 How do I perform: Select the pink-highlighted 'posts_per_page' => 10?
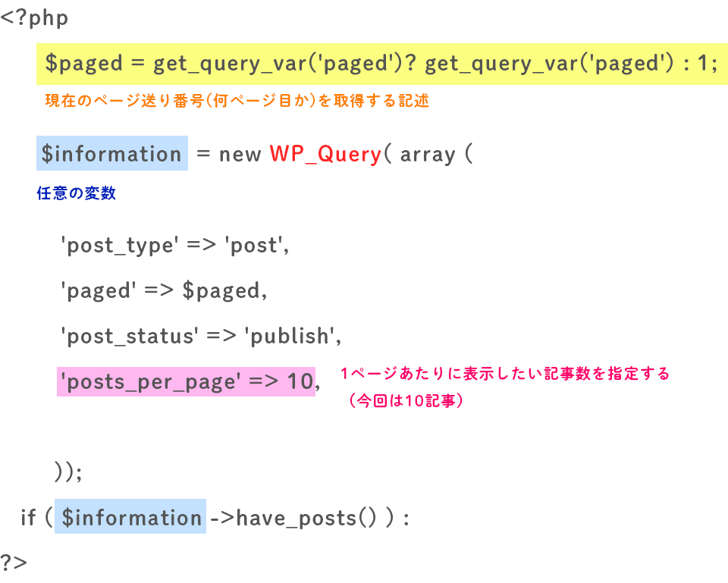point(186,382)
